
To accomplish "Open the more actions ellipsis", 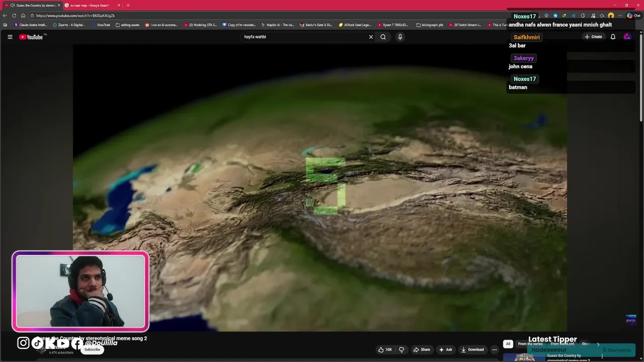I will coord(495,349).
